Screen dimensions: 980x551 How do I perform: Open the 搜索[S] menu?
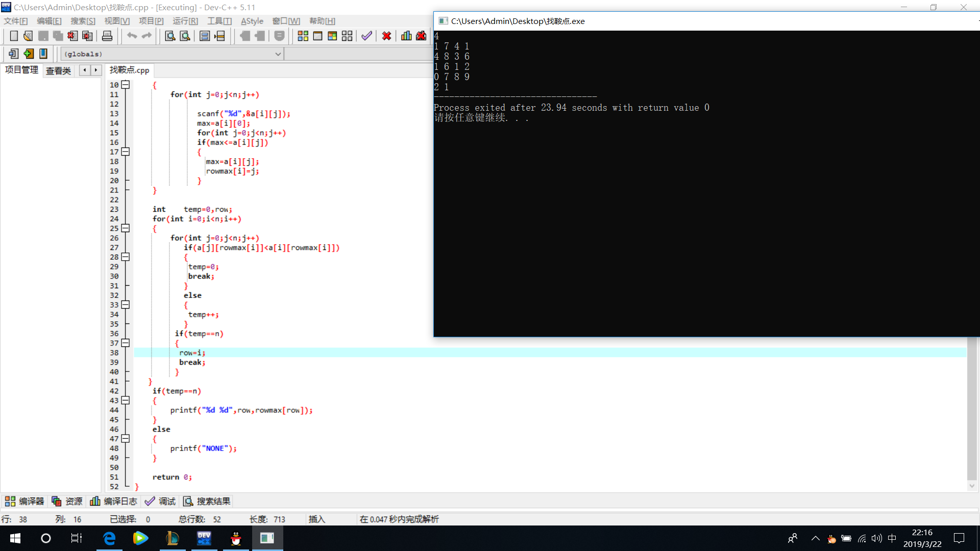83,21
